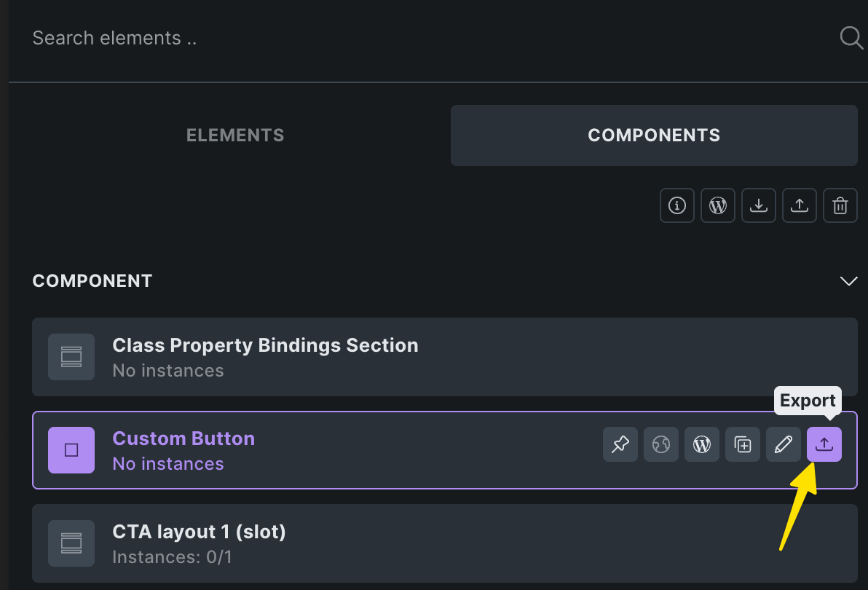Duplicate the Custom Button component
Viewport: 868px width, 590px height.
[743, 444]
